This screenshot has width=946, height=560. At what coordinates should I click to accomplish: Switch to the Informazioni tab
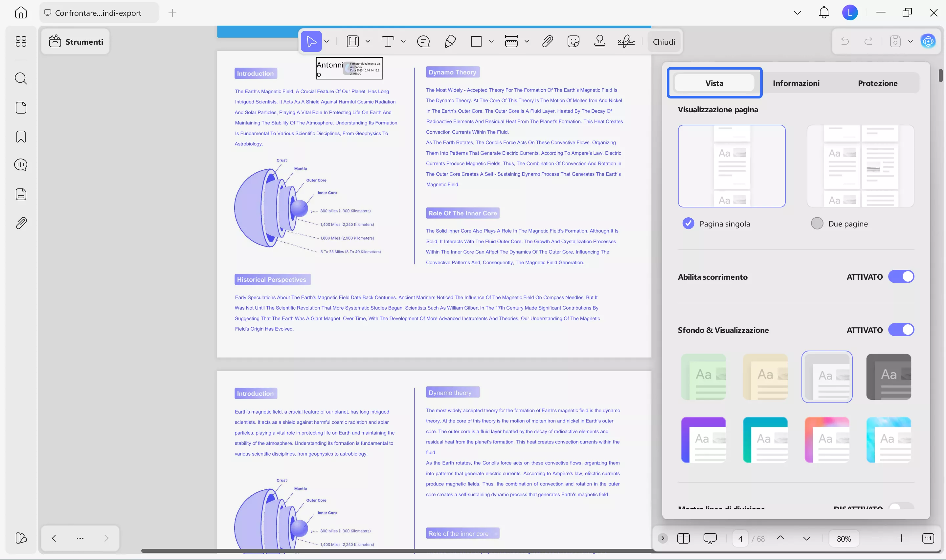(796, 83)
